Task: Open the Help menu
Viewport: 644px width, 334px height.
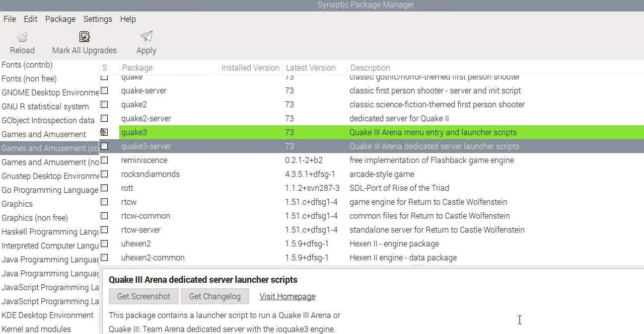Action: click(128, 19)
